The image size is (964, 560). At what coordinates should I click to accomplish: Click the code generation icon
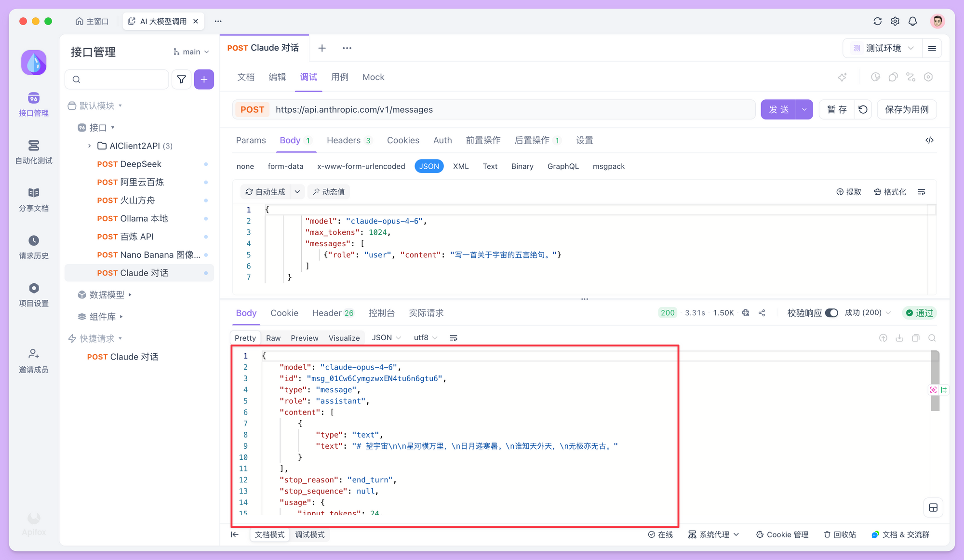point(929,140)
